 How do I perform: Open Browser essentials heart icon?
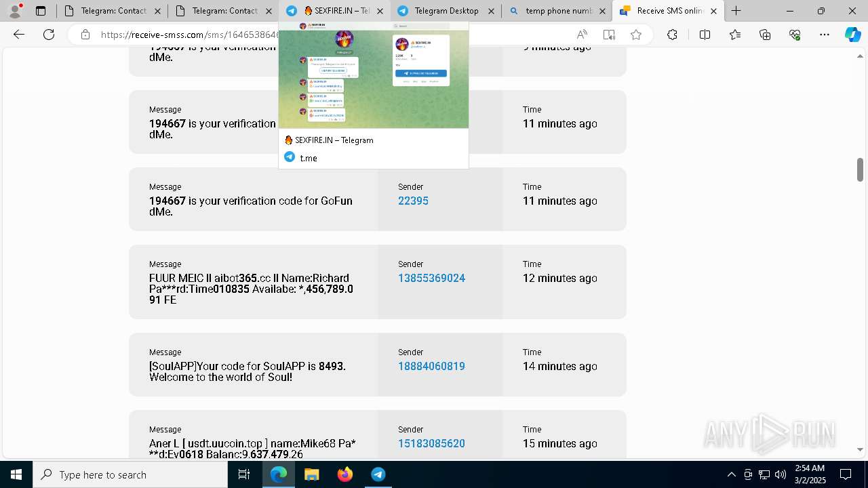[x=795, y=35]
